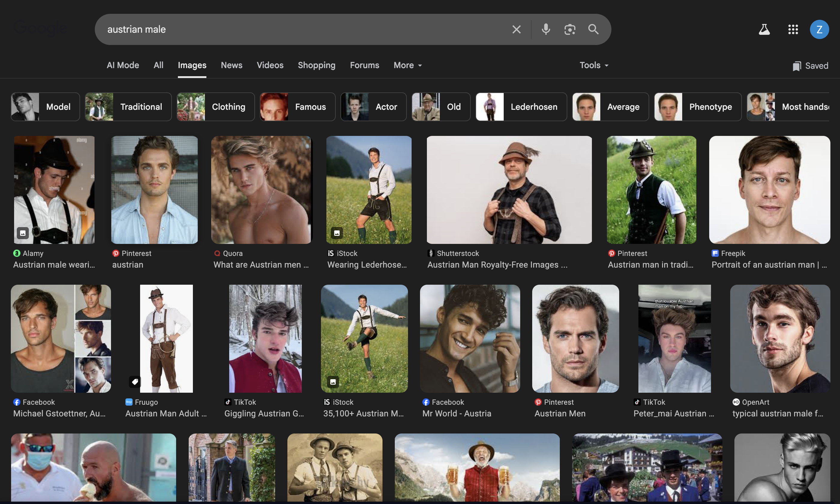This screenshot has width=840, height=504.
Task: Open the OpenArt typical austrian male thumbnail
Action: pos(780,339)
